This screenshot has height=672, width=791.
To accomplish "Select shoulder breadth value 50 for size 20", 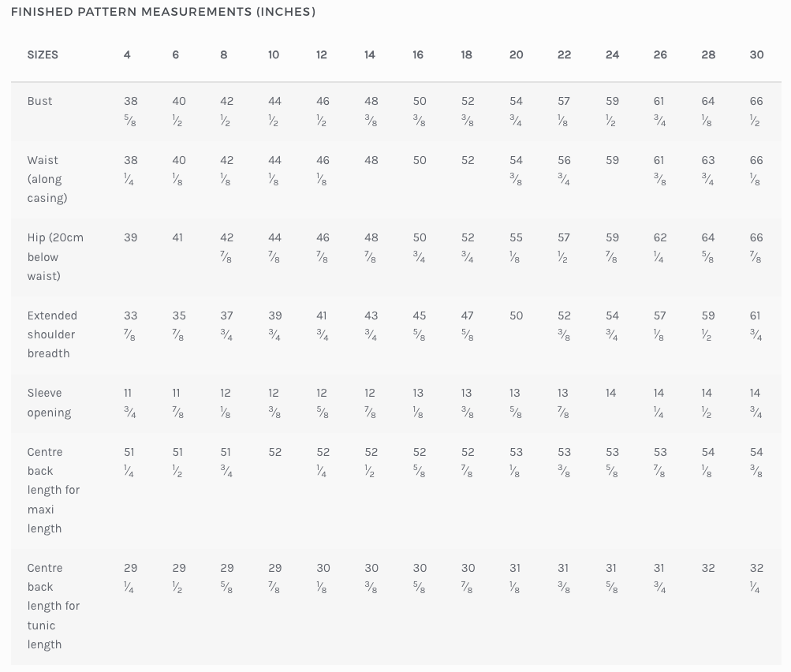I will coord(516,315).
